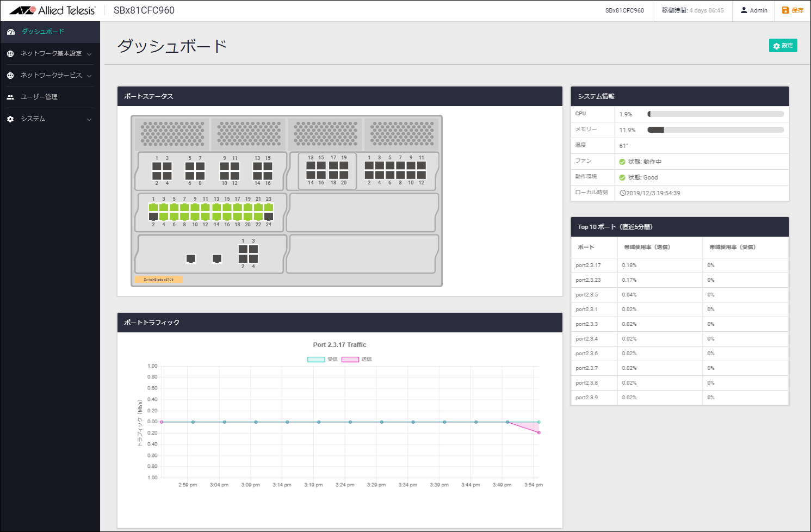Click the user management people icon

[x=10, y=97]
